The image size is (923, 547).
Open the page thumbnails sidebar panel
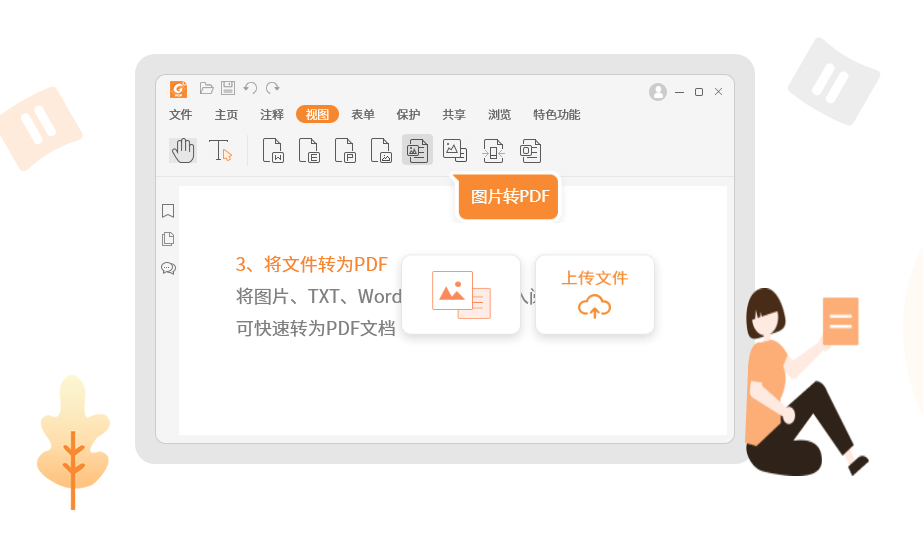tap(168, 239)
